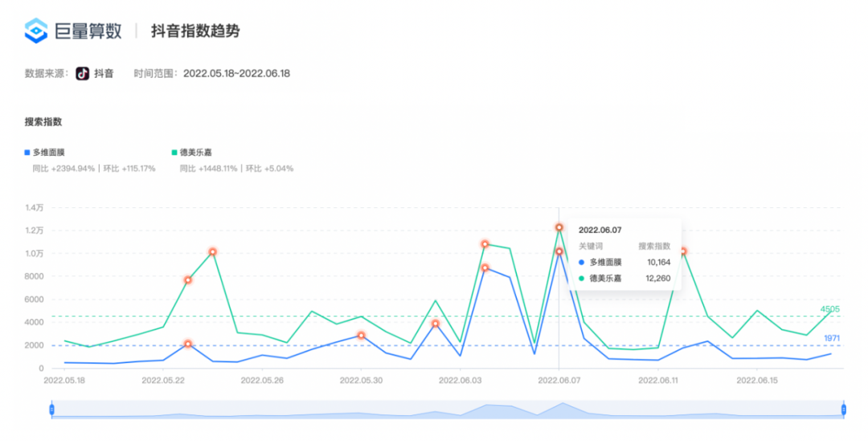
Task: Click the left handle of range slider
Action: (51, 410)
